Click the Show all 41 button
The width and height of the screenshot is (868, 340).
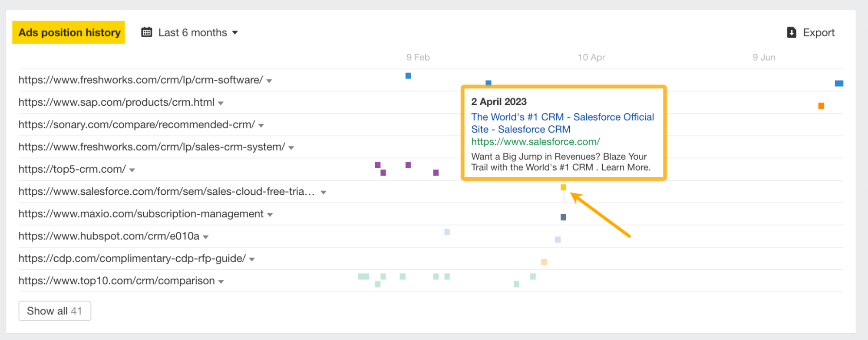54,311
